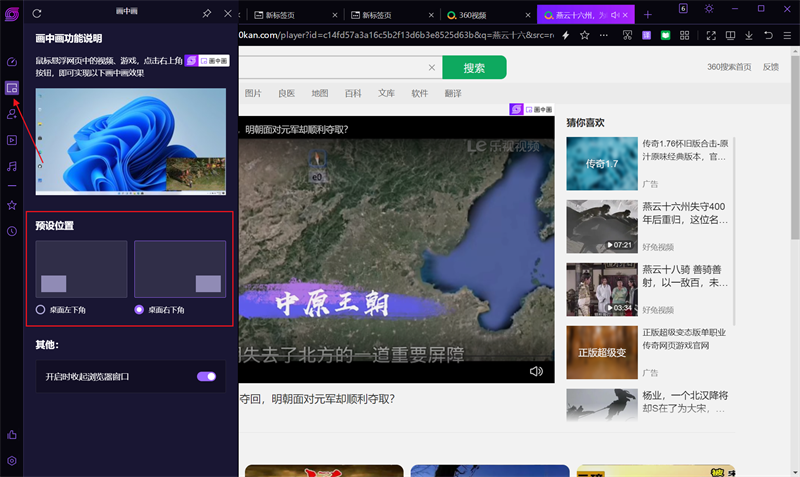Close the 360视频 tab

tap(528, 15)
